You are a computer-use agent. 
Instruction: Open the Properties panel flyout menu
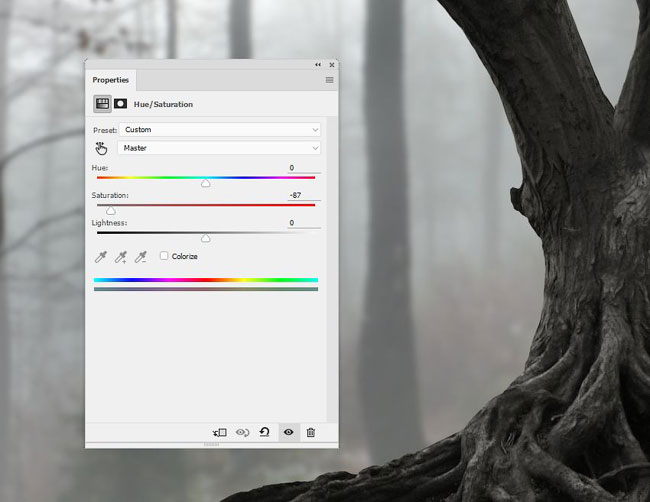tap(330, 80)
